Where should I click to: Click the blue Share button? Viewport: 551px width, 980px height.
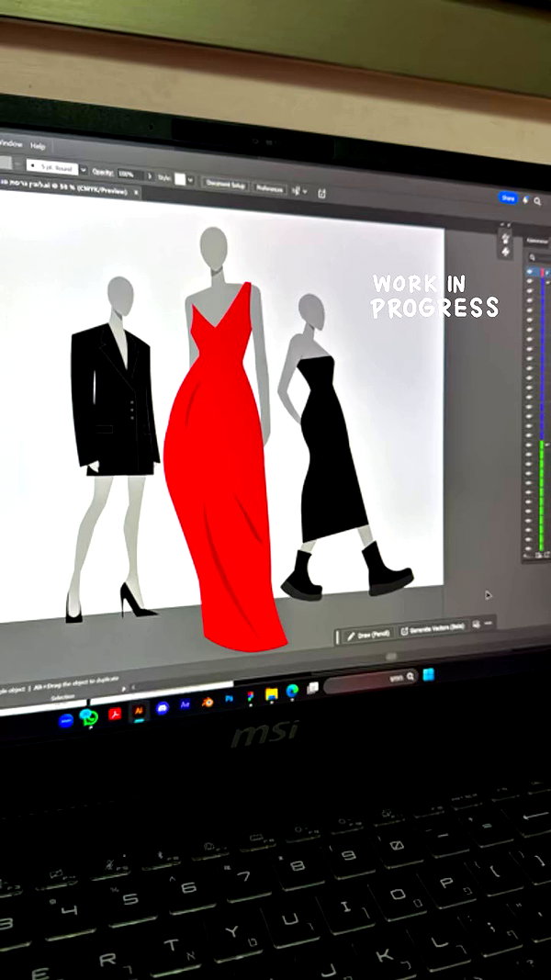point(508,197)
